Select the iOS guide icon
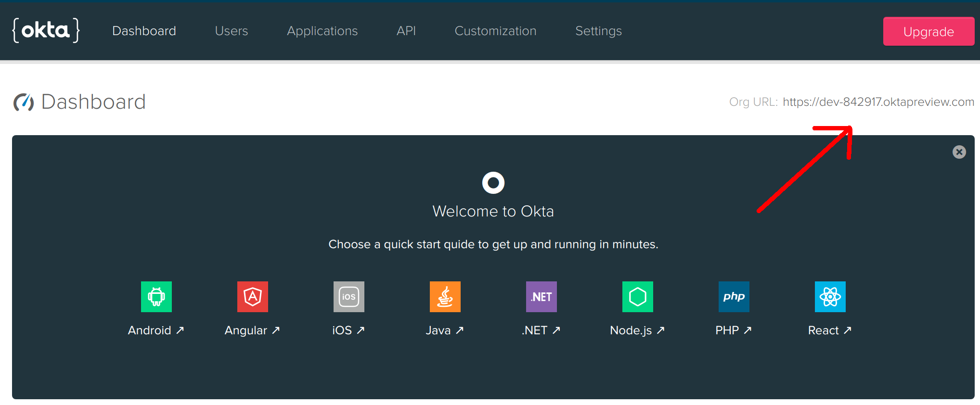 [348, 297]
